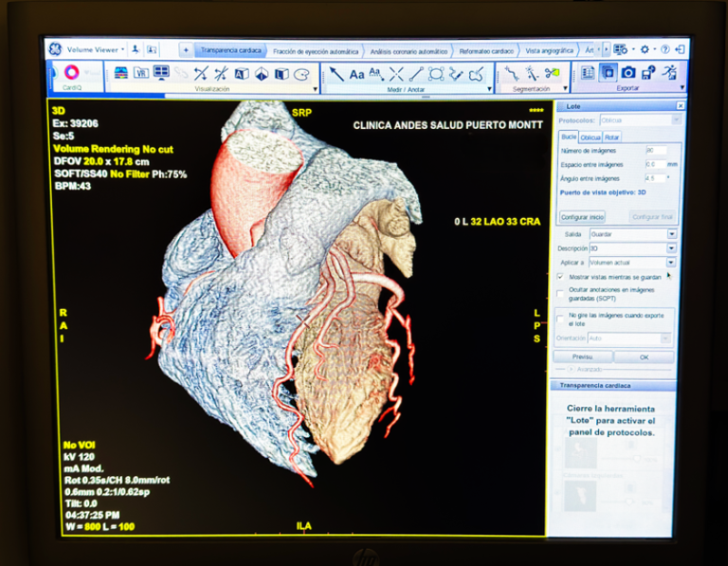Enable 'Ocultar anotaciones en imágenes guardadas (SCPT)'
Image resolution: width=728 pixels, height=566 pixels.
[560, 294]
